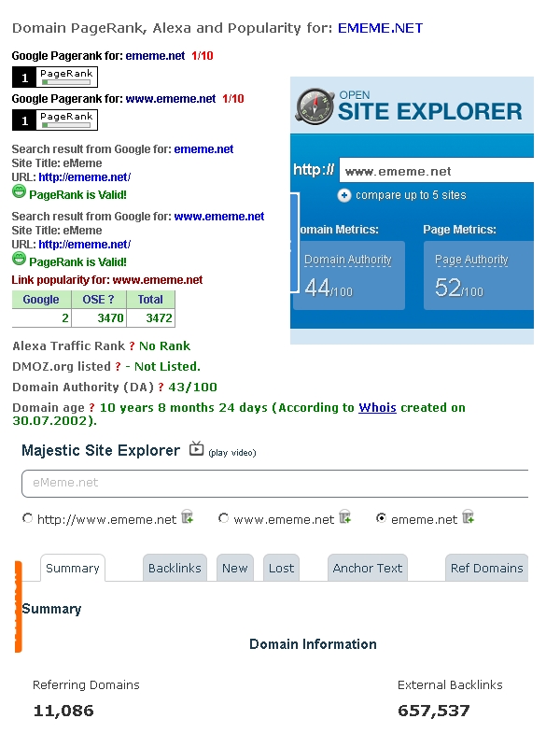Click the Majestic Site Explorer search field
The width and height of the screenshot is (560, 747).
point(274,483)
